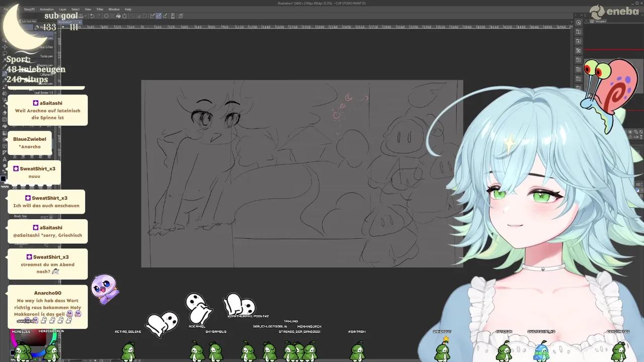Toggle Snap to Ruler in command bar
Screen dimensions: 644x362
152,16
